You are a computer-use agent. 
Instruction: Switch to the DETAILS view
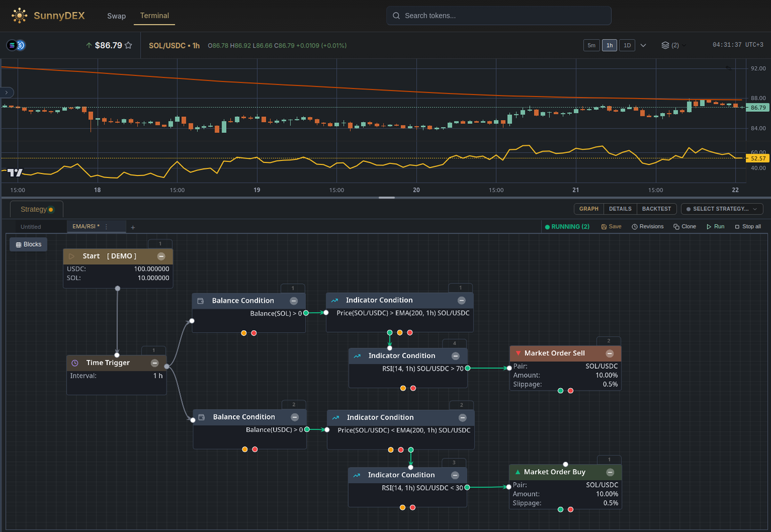(620, 209)
